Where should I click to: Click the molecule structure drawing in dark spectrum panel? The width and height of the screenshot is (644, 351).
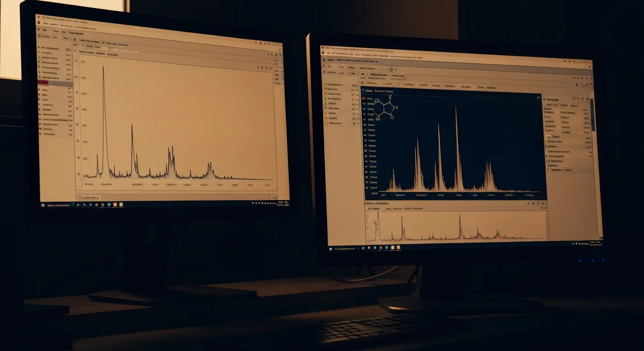point(386,108)
